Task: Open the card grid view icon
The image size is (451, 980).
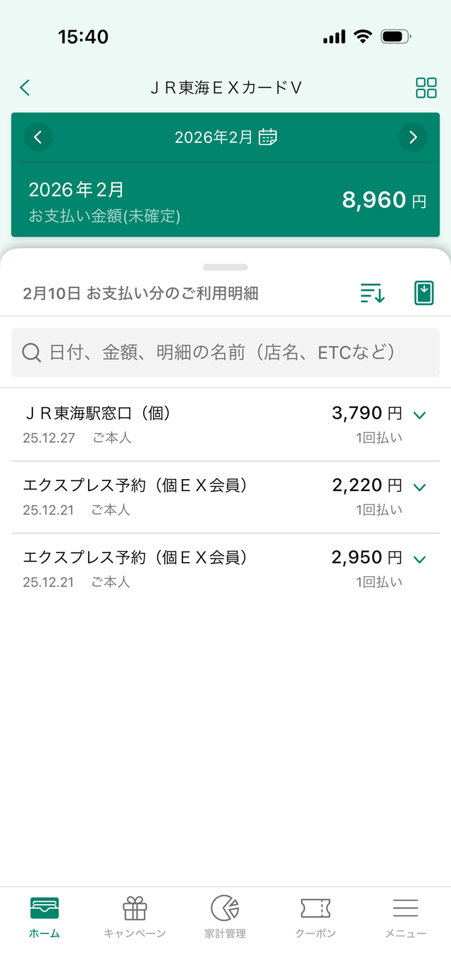Action: 426,88
